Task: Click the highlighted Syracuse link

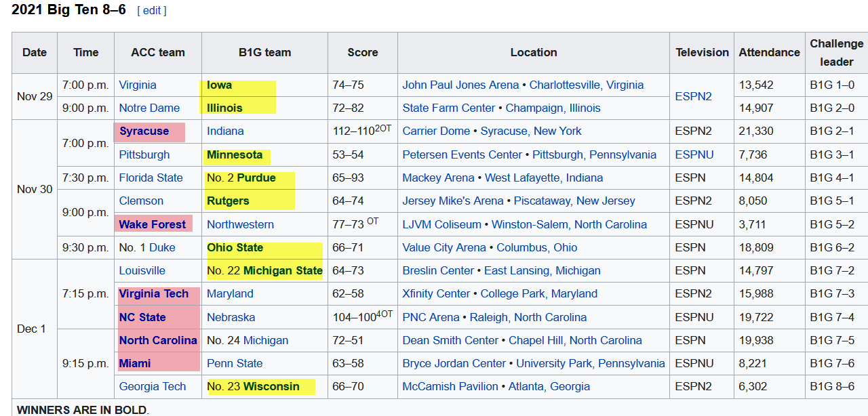Action: click(x=144, y=131)
